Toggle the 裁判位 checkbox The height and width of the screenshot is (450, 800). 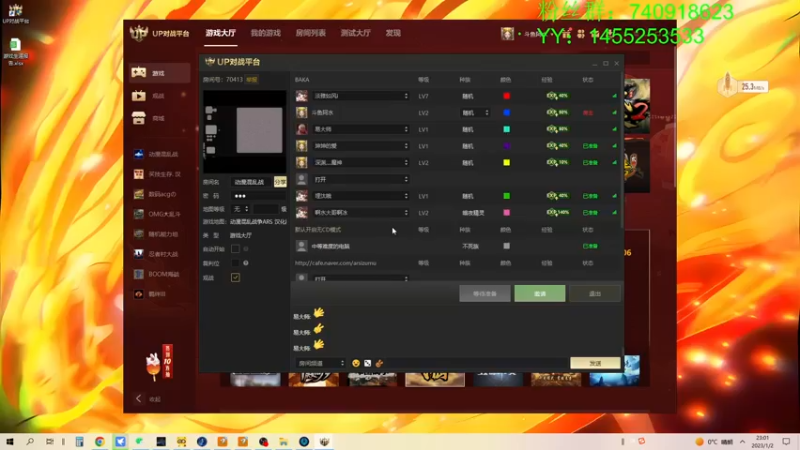pyautogui.click(x=235, y=263)
